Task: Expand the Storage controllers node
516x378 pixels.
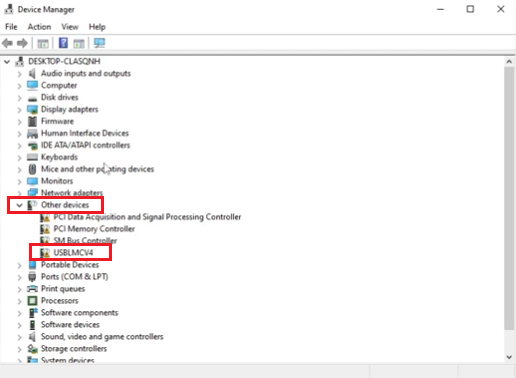Action: (x=19, y=349)
